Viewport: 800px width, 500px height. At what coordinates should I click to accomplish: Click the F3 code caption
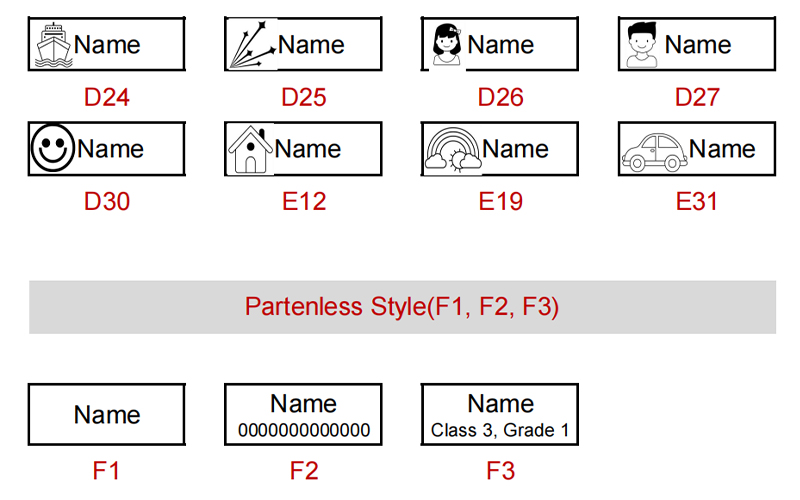coord(501,470)
